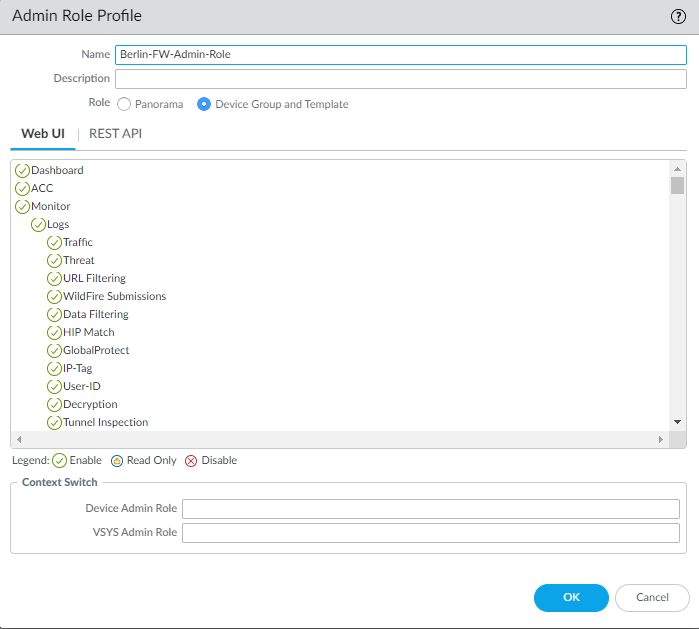
Task: Toggle the WildFire Submissions permission icon
Action: [54, 296]
